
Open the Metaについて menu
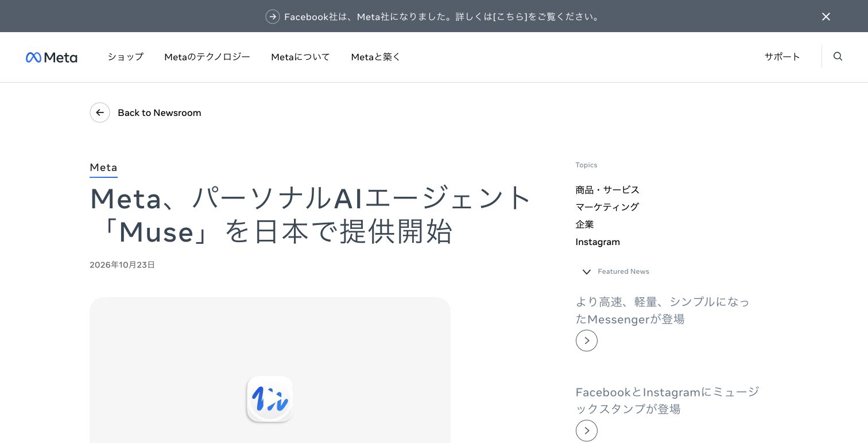point(301,57)
